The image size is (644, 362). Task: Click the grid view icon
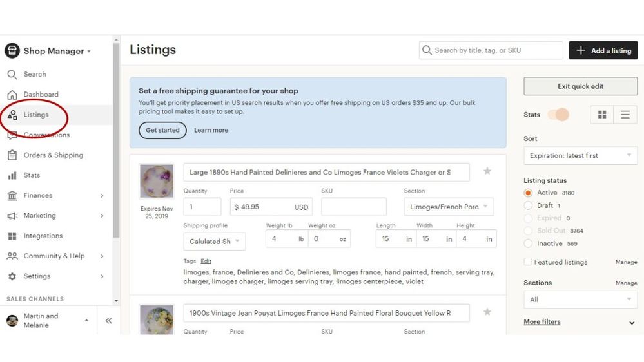602,115
